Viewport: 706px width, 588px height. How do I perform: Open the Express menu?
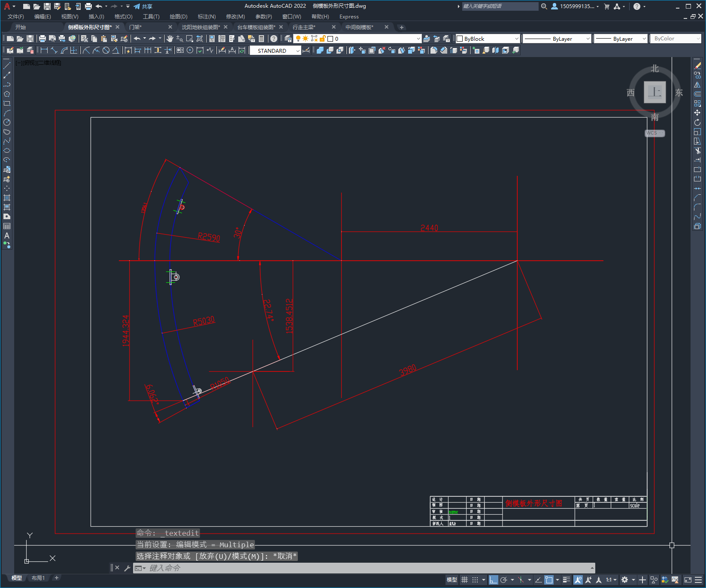point(349,17)
